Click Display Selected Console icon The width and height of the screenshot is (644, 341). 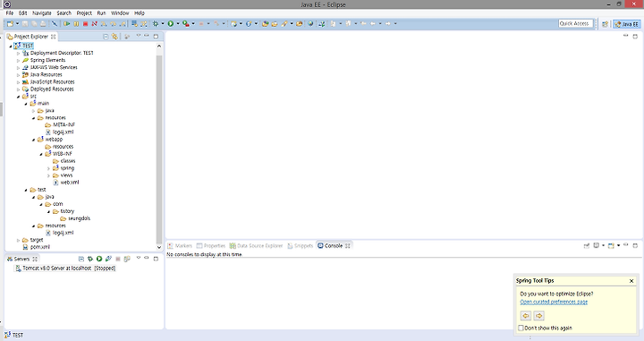pyautogui.click(x=596, y=246)
